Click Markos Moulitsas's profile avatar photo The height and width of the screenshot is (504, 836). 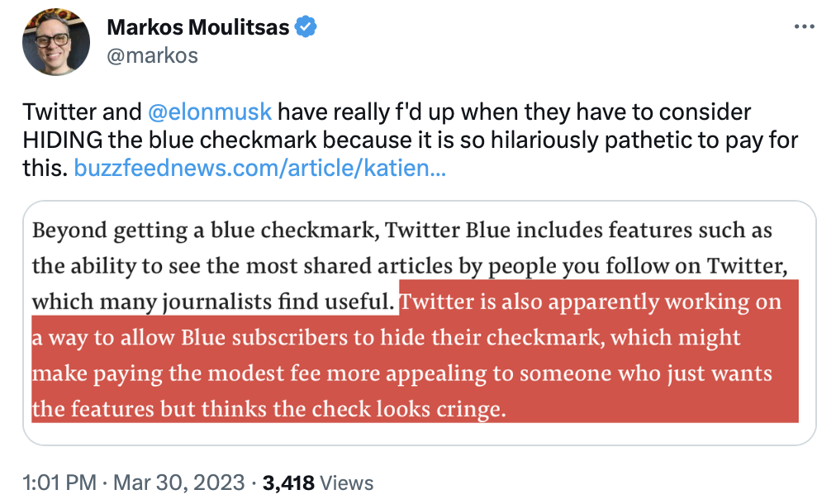[x=57, y=41]
